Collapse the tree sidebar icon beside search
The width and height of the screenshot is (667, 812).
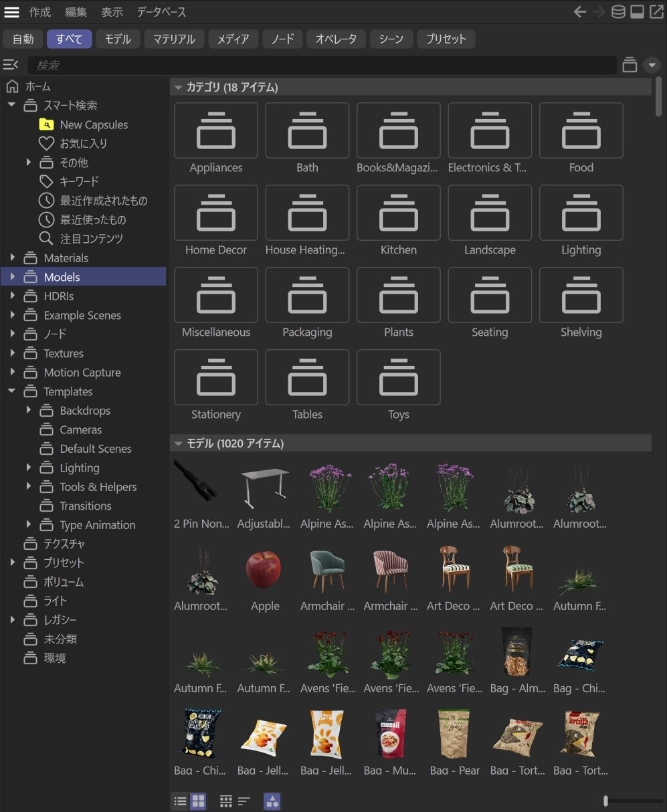(x=11, y=65)
